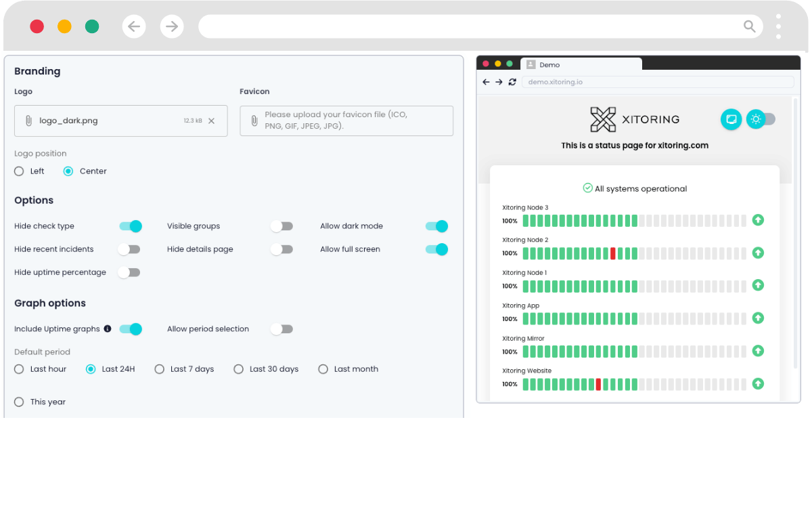This screenshot has height=508, width=812.
Task: Click the red downtime bar for Xitoring Node 2
Action: [x=612, y=253]
